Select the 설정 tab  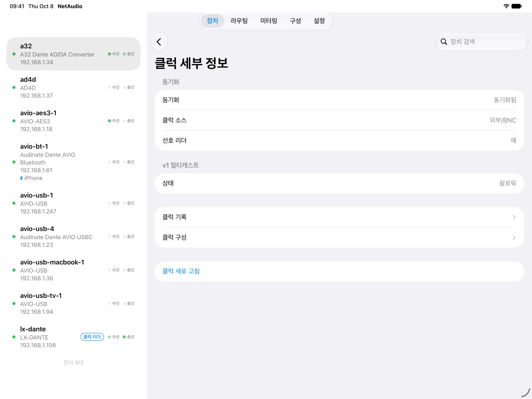coord(319,21)
